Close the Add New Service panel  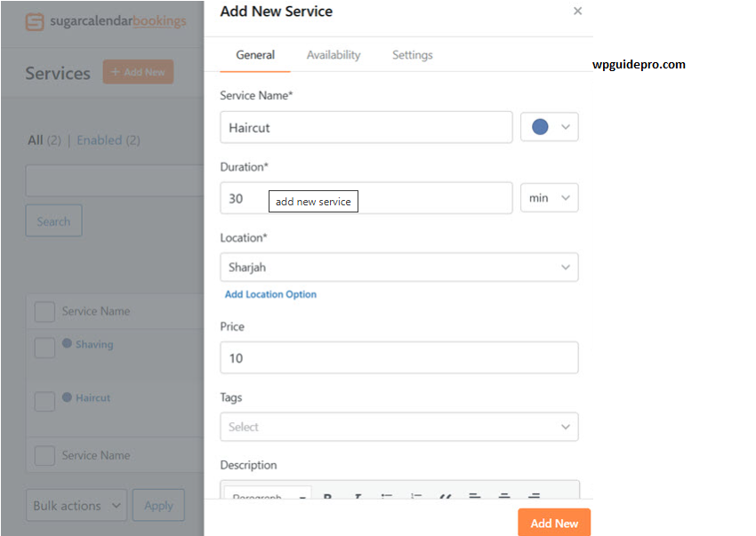(x=578, y=12)
